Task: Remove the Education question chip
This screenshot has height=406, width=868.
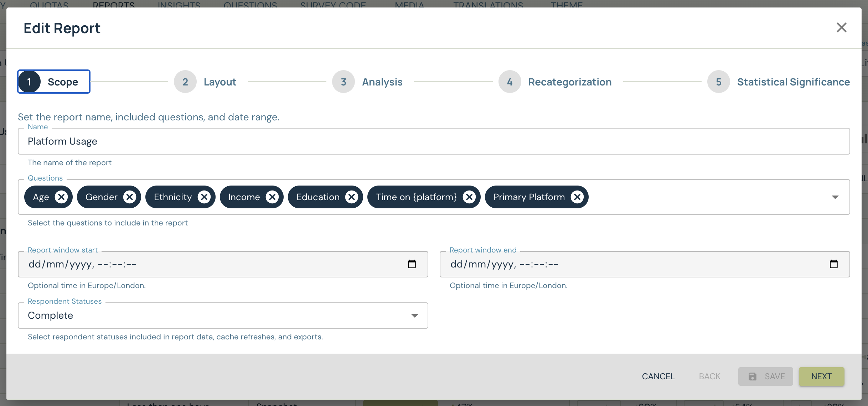Action: (352, 197)
